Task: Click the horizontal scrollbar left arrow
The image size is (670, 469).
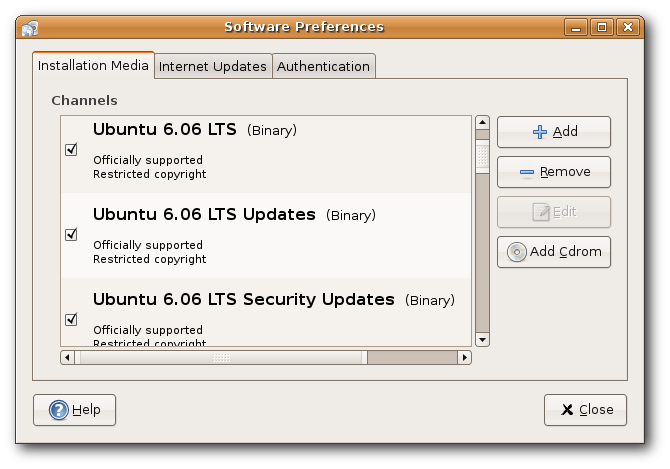Action: click(x=67, y=358)
